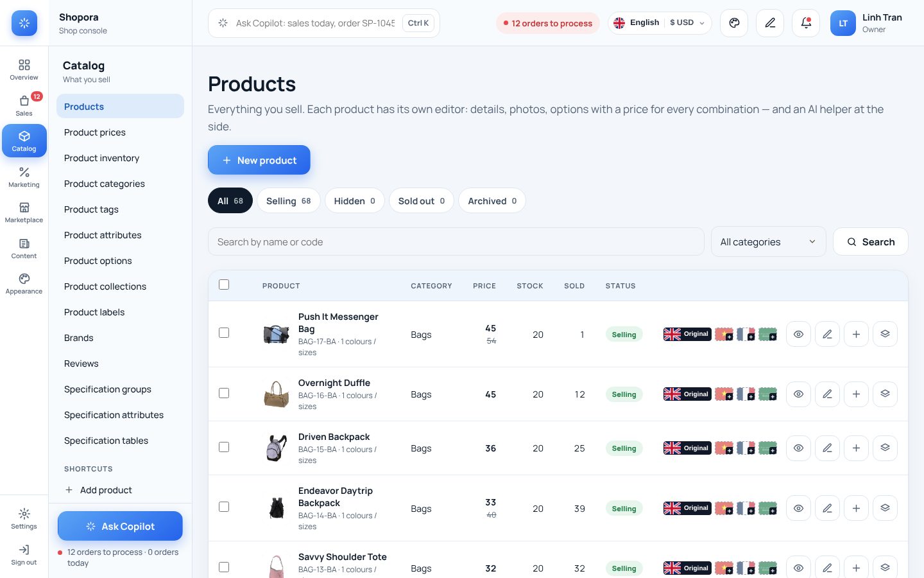Image resolution: width=924 pixels, height=578 pixels.
Task: Select the Push It Messenger Bag checkbox
Action: (224, 333)
